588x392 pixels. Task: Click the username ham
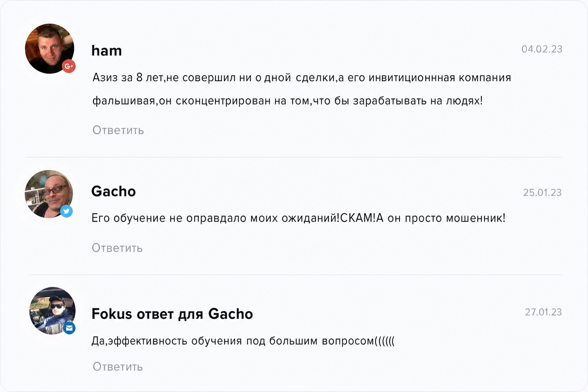(107, 51)
